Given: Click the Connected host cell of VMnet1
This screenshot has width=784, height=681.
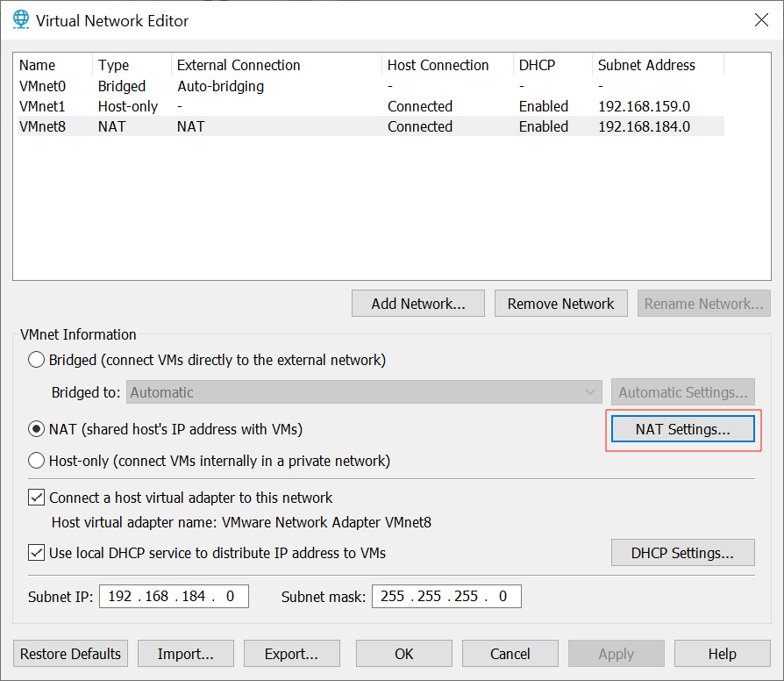Looking at the screenshot, I should tap(420, 106).
